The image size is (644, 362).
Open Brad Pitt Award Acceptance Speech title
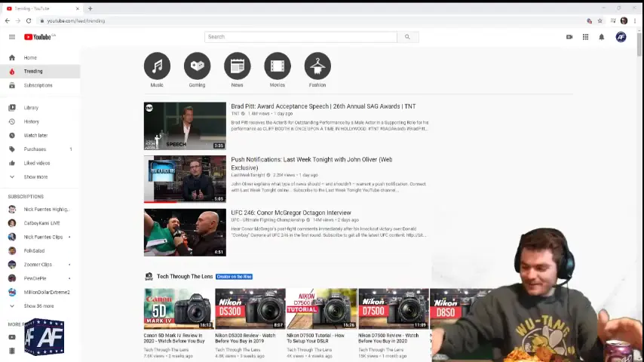tap(323, 106)
